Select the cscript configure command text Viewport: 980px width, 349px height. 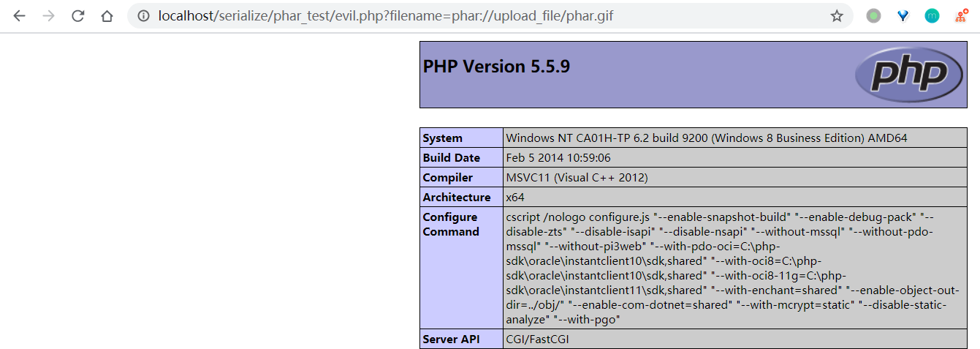coord(734,268)
